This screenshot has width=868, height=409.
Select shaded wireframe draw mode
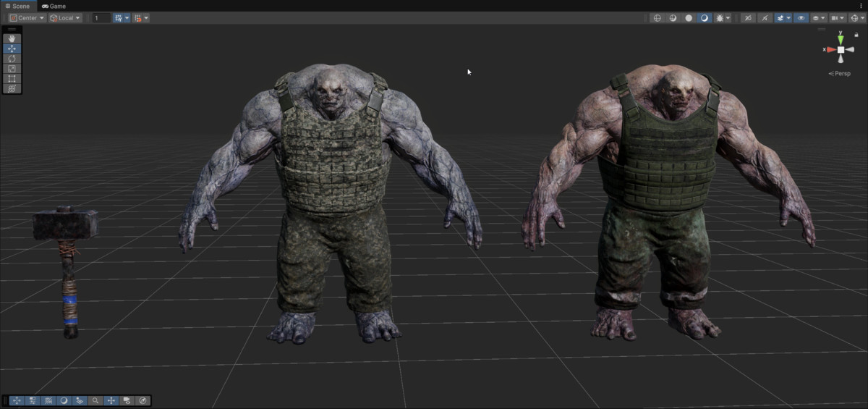(x=673, y=18)
